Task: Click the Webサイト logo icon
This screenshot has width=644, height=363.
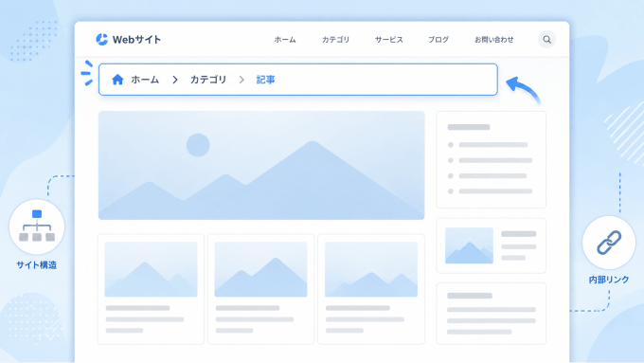Action: (x=101, y=40)
